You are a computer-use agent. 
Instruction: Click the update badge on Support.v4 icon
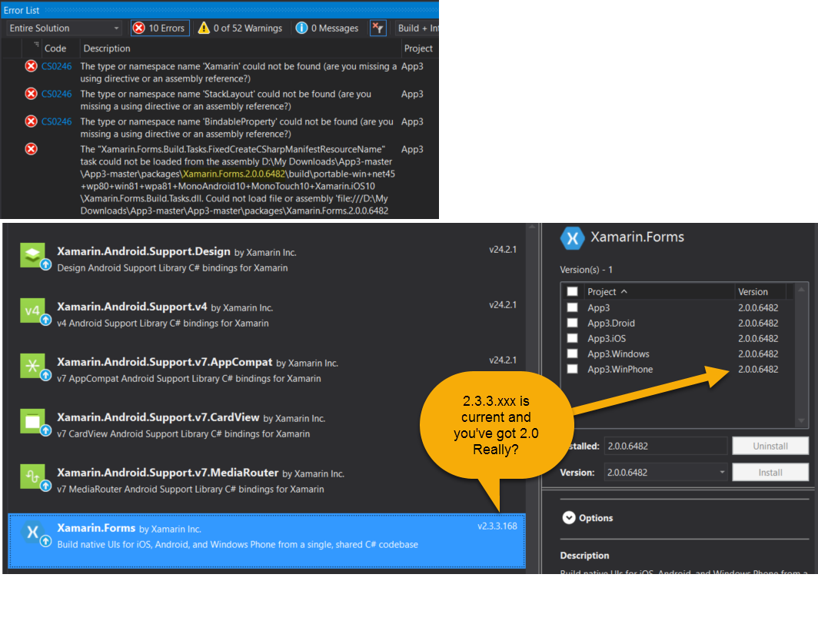tap(46, 320)
